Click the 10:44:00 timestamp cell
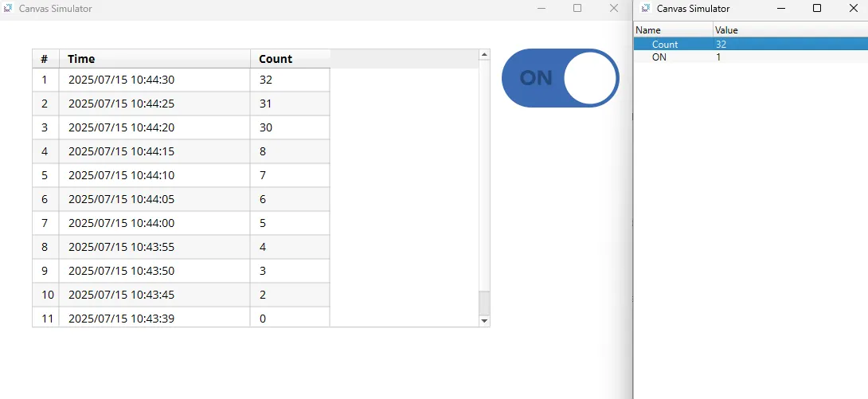The image size is (868, 399). click(121, 223)
